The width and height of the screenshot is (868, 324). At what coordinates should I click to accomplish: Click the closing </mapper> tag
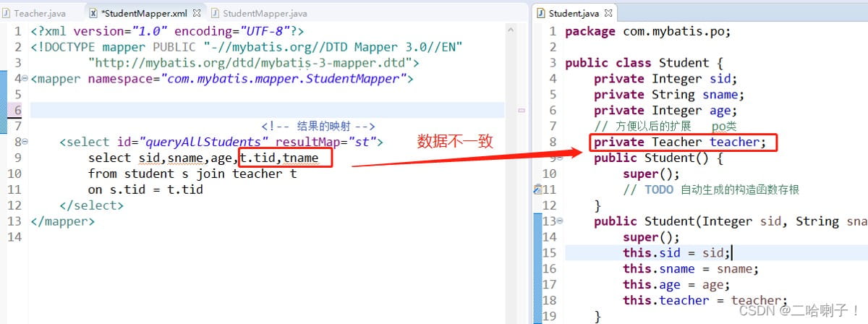coord(63,222)
